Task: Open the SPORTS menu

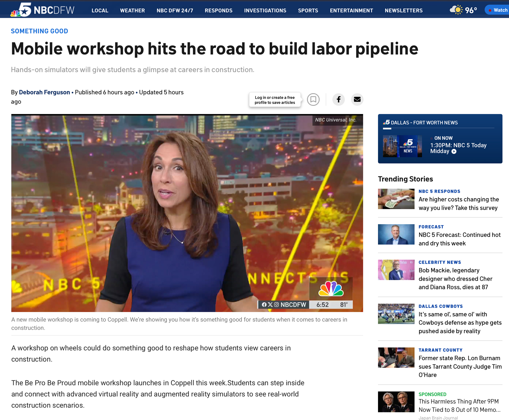Action: (x=308, y=10)
